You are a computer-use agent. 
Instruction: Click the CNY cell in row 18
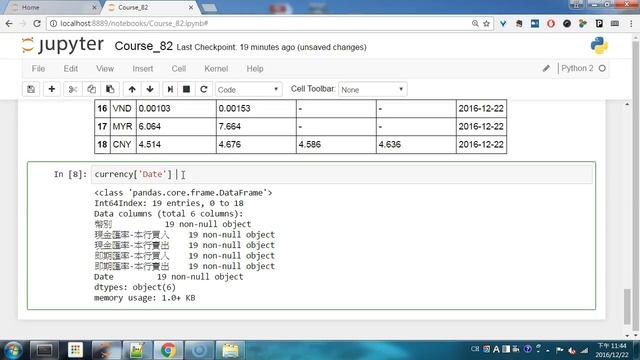tap(122, 144)
